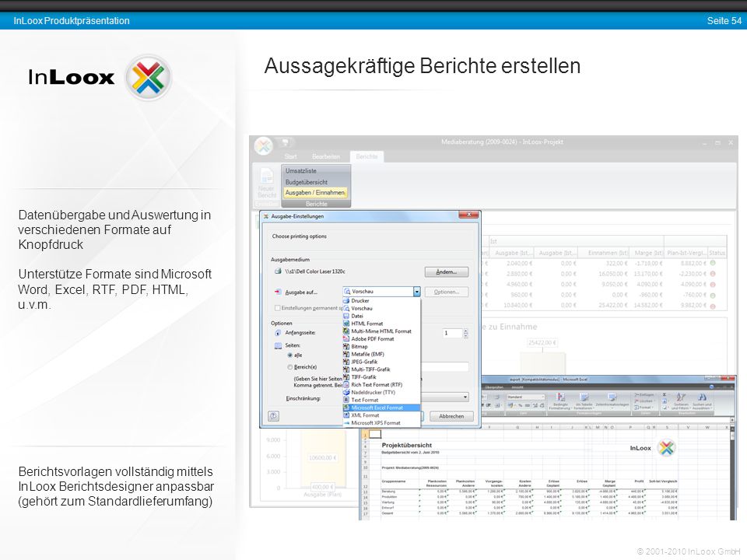The image size is (747, 560).
Task: Select Rich Text Format (RTF) entry
Action: tap(381, 384)
